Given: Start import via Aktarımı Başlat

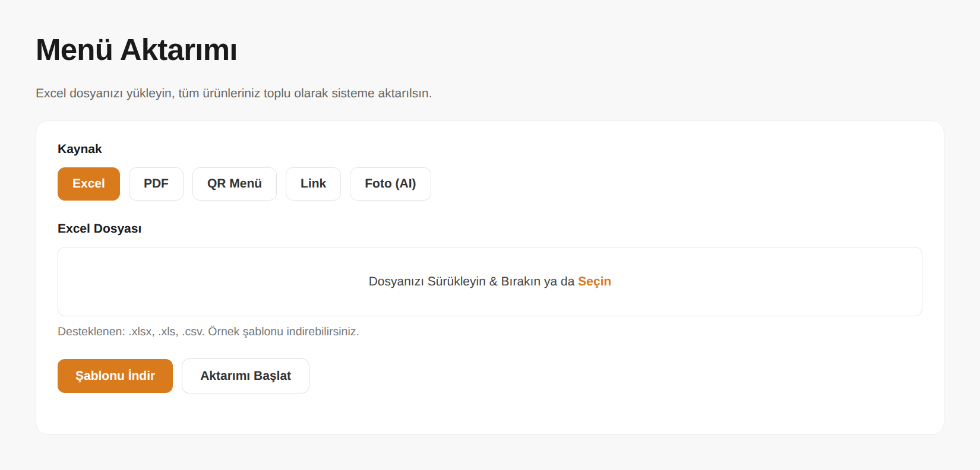Looking at the screenshot, I should [245, 376].
